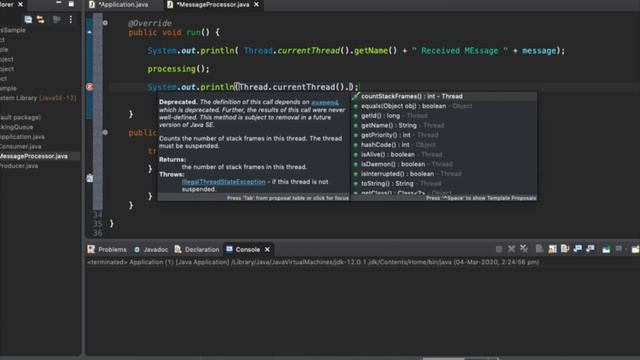Click the gutter marker icon near the lower closing brace
This screenshot has height=360, width=640.
click(90, 178)
